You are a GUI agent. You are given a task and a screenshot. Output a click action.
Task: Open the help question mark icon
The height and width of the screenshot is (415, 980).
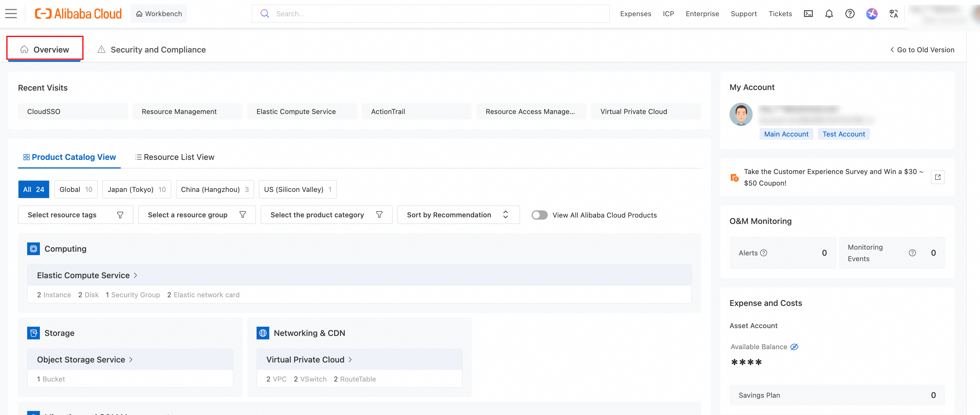click(849, 14)
